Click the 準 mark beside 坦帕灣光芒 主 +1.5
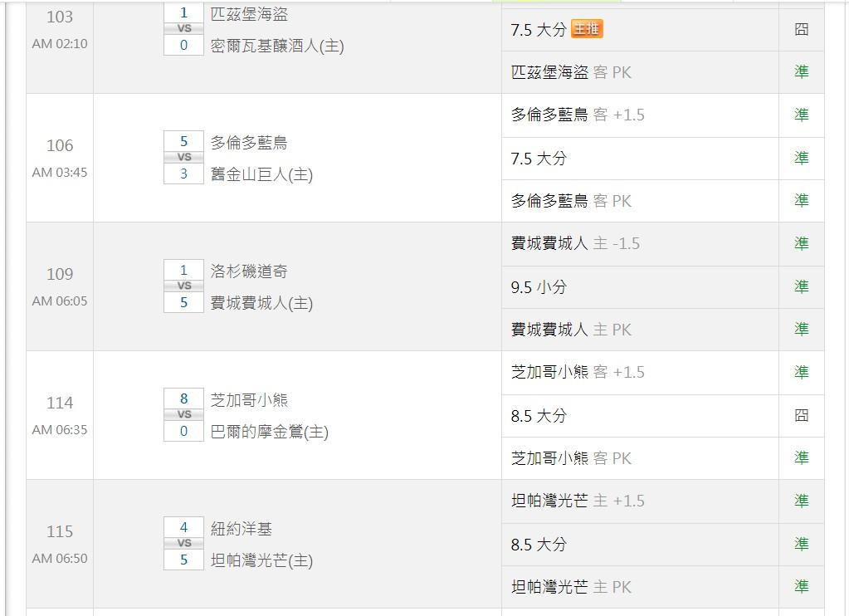 pos(801,501)
